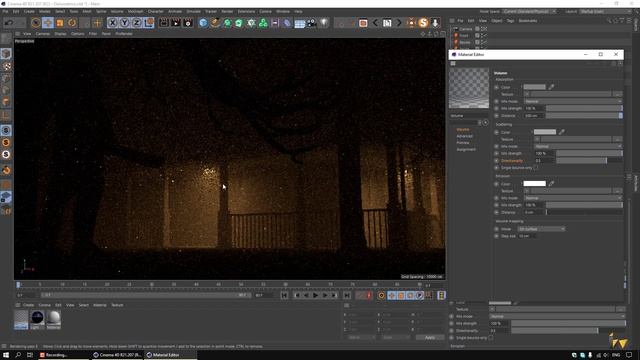Toggle the Autokeying icon
Screen dimensions: 640x360
click(x=369, y=295)
